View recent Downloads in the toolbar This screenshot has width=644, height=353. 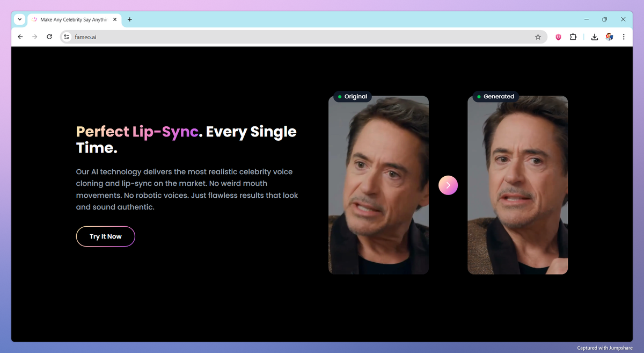click(594, 37)
